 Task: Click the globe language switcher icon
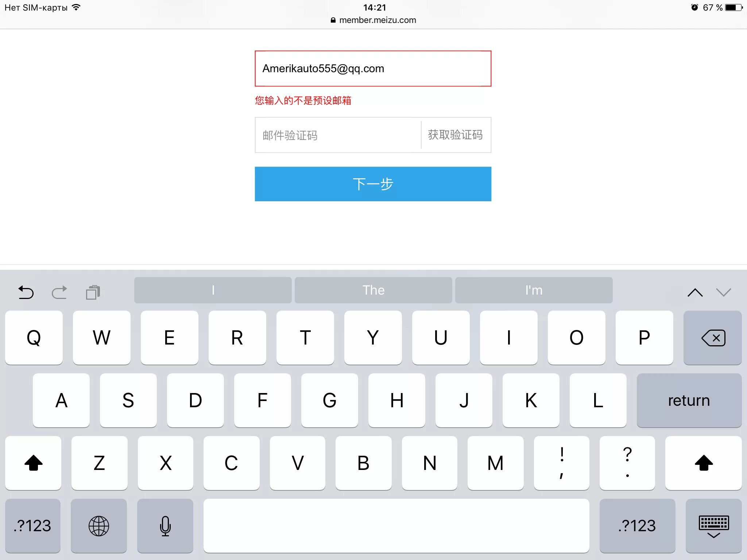coord(99,525)
